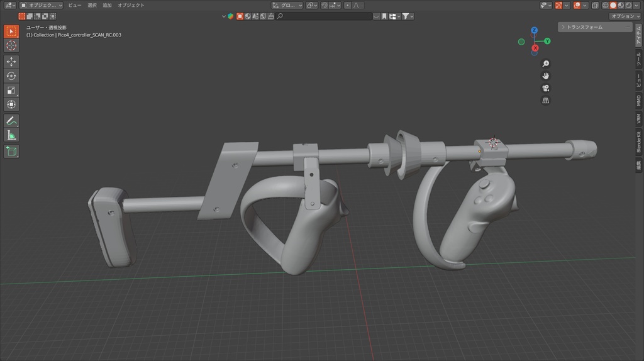Set selection mode to extend
Image resolution: width=644 pixels, height=361 pixels.
tap(30, 16)
